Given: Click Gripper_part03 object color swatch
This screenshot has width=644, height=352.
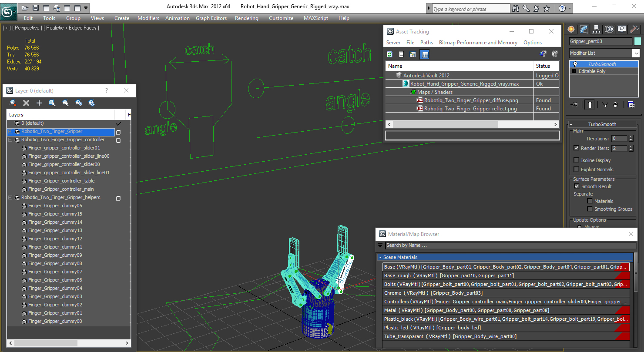Looking at the screenshot, I should 637,41.
